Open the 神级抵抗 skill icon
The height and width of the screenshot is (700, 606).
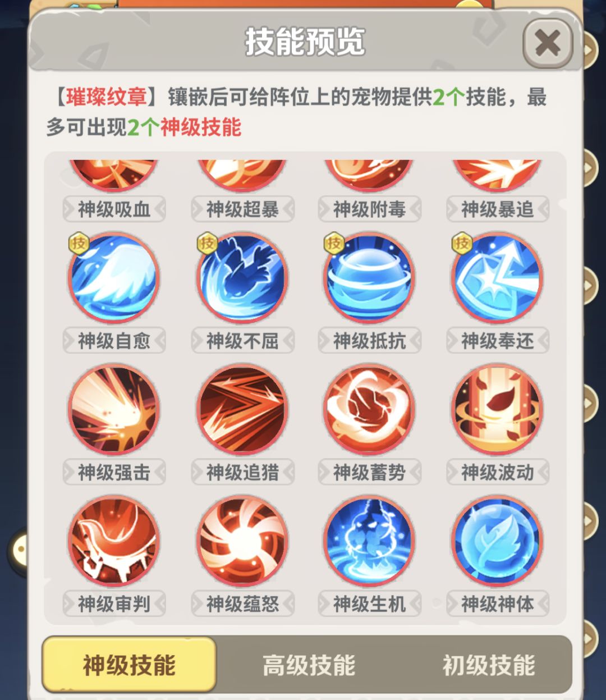(369, 278)
